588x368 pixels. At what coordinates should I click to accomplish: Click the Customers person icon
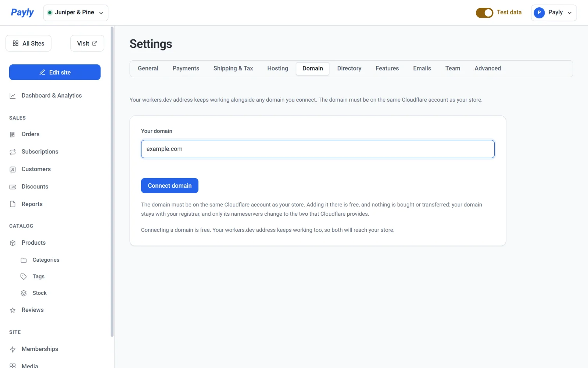click(x=12, y=169)
